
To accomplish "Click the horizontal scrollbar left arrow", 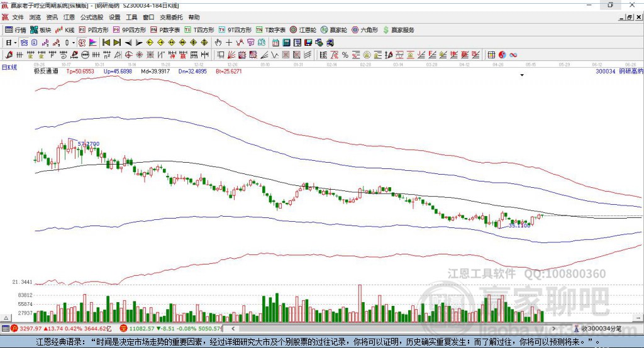I will (x=233, y=329).
